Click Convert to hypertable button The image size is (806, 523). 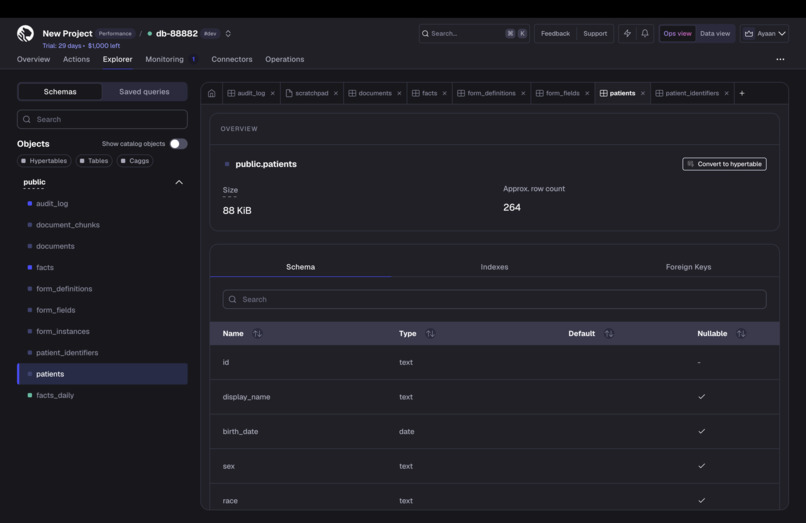724,164
